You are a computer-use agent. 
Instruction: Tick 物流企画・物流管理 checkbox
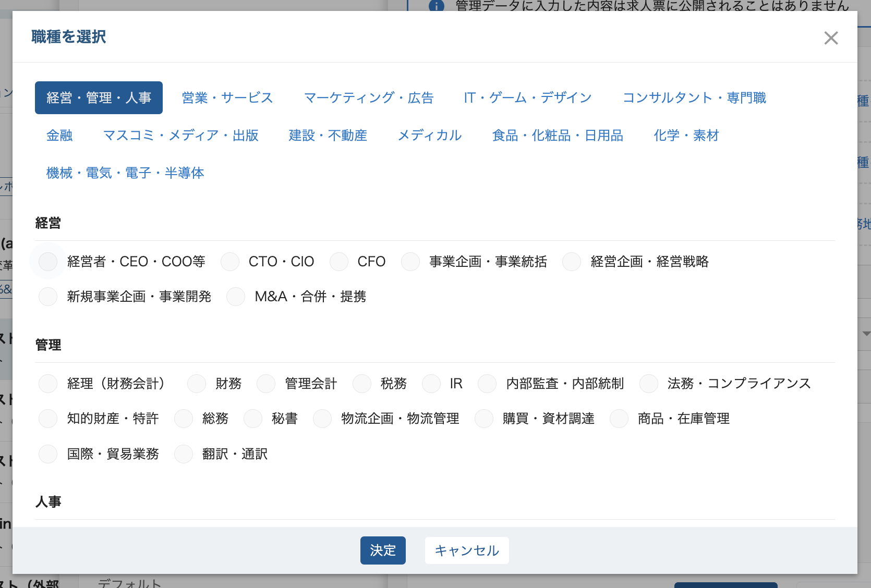322,419
